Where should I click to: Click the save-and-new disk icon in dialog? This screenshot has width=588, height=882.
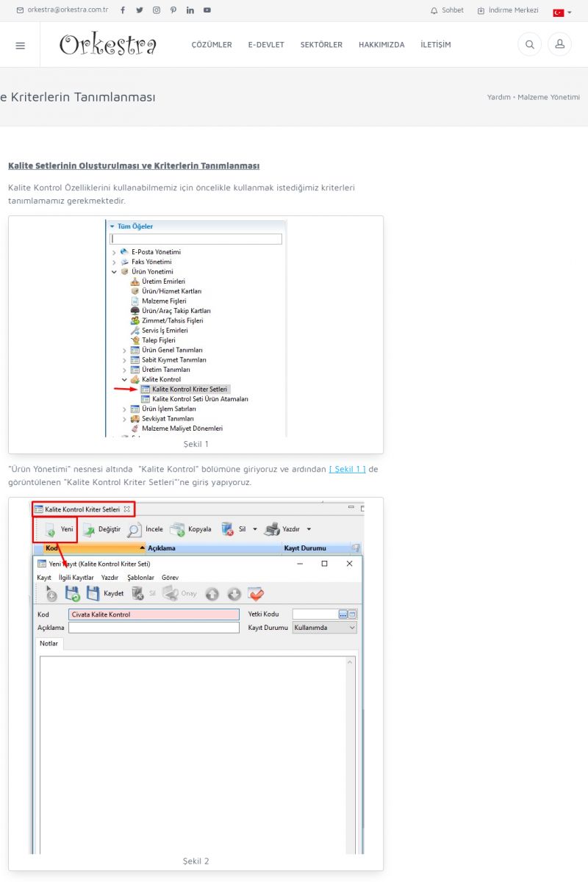click(x=72, y=594)
